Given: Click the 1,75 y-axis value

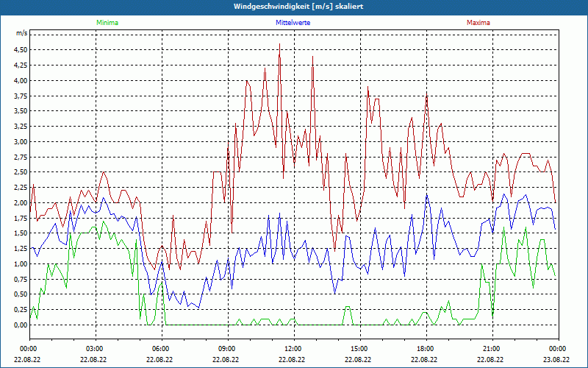Looking at the screenshot, I should [x=21, y=219].
